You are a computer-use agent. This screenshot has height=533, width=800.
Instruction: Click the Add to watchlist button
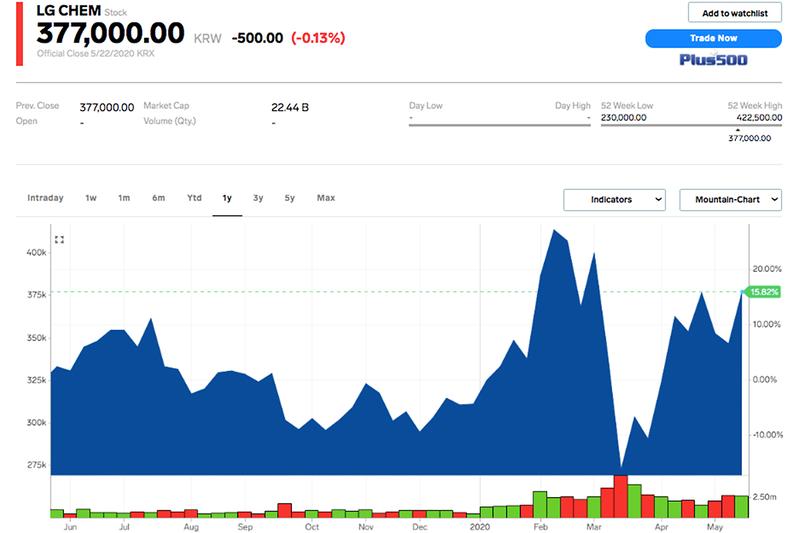tap(735, 13)
